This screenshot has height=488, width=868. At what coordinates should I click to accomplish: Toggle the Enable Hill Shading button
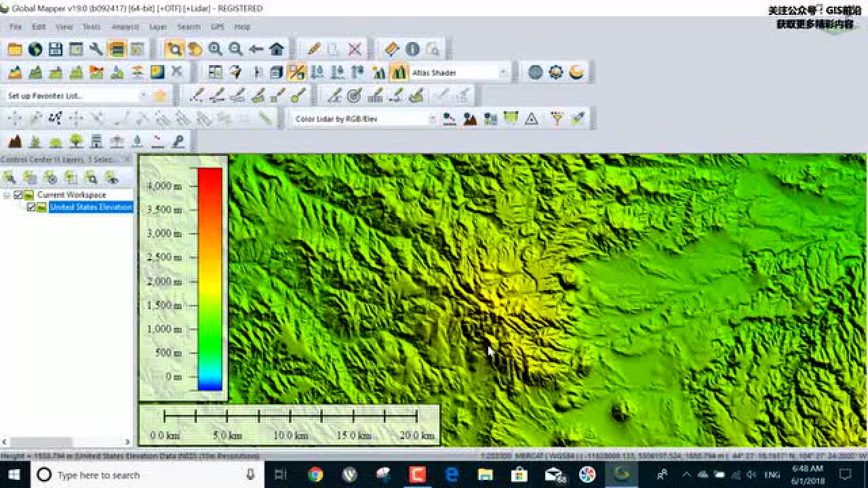pyautogui.click(x=399, y=73)
